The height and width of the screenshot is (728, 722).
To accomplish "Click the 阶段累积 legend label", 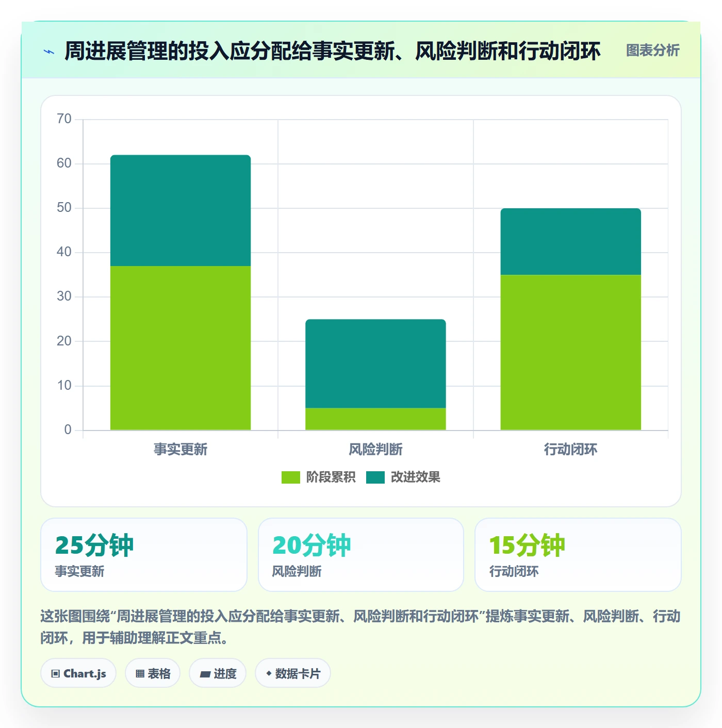I will click(x=331, y=477).
